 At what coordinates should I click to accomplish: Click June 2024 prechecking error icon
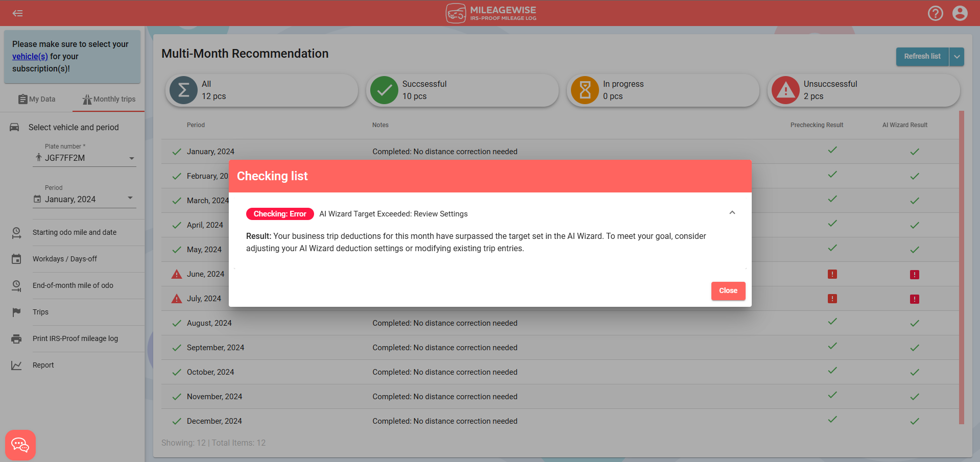click(832, 274)
